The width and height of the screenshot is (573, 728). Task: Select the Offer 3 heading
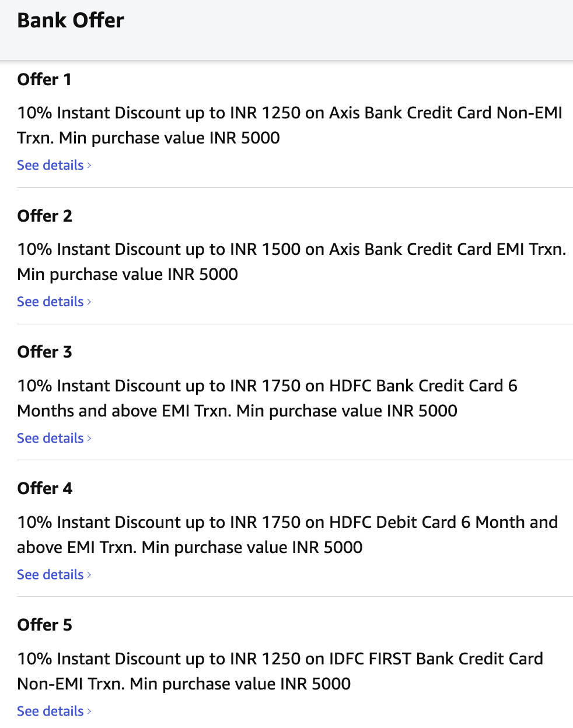[44, 352]
